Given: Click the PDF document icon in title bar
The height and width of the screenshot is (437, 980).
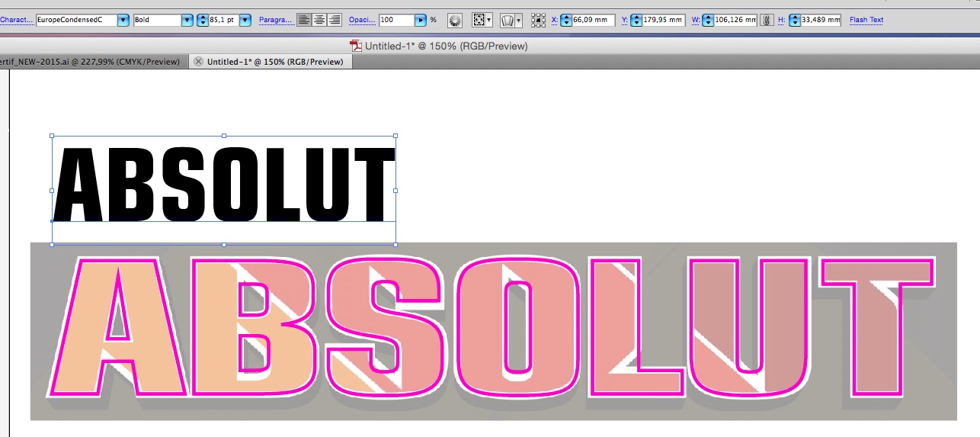Looking at the screenshot, I should 355,46.
